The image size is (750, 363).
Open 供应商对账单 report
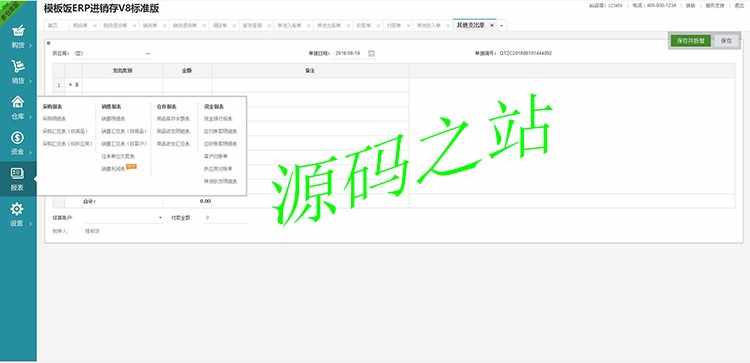coord(218,169)
